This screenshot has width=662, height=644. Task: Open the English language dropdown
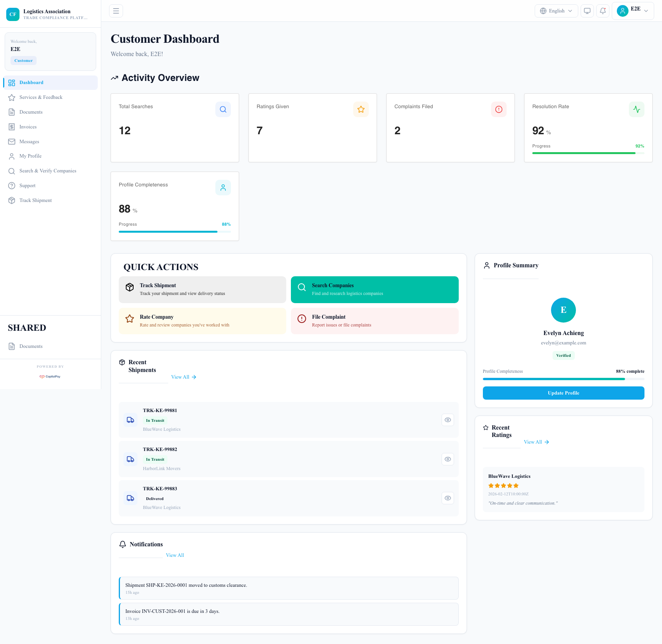tap(556, 11)
